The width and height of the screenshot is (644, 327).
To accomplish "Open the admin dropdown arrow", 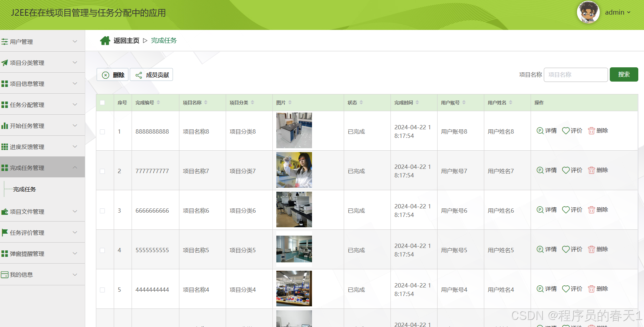I will coord(629,12).
